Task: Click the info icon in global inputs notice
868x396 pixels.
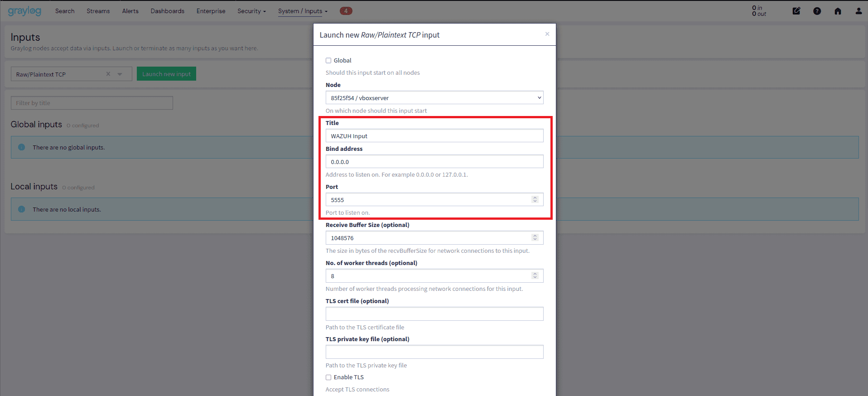Action: coord(21,147)
